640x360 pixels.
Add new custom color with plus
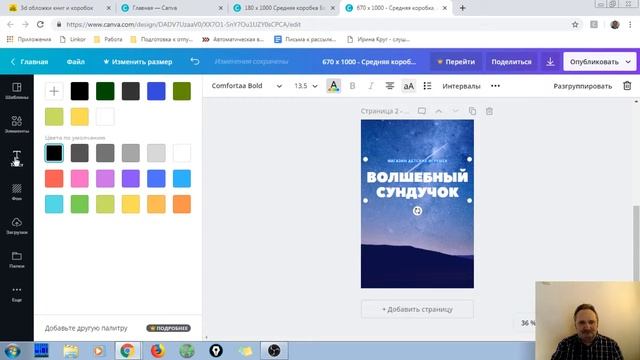[54, 91]
